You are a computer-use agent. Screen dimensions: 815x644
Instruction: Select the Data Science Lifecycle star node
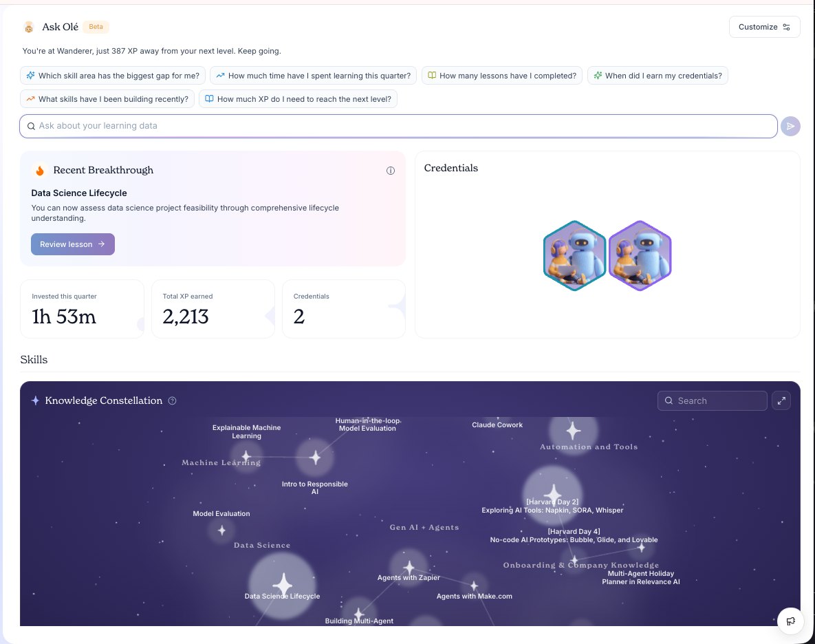pos(283,586)
